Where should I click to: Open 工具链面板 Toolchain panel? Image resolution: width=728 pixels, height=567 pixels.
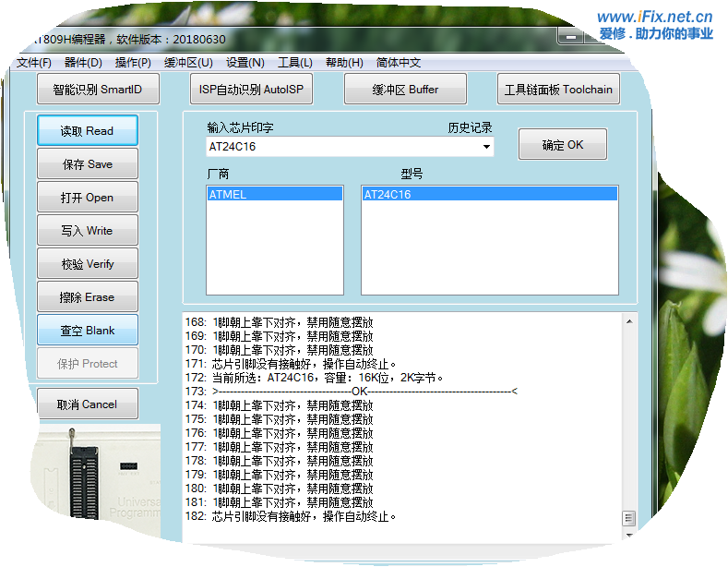[558, 90]
